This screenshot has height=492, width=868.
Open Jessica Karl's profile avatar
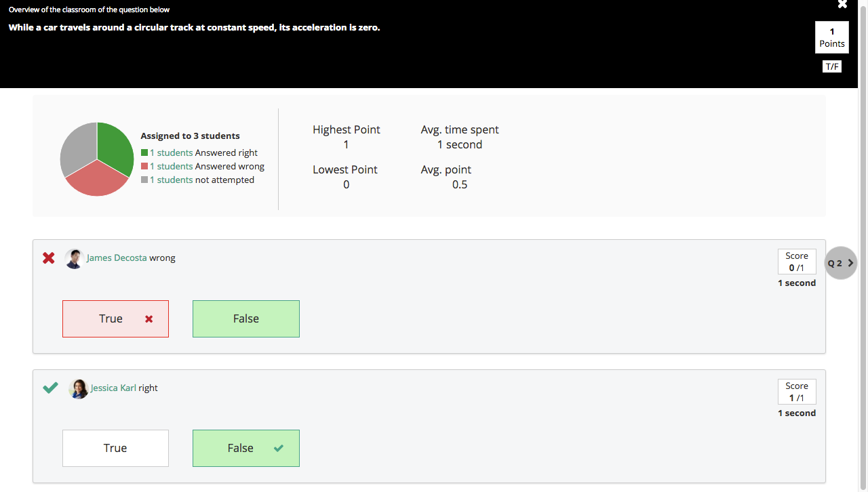click(x=79, y=388)
